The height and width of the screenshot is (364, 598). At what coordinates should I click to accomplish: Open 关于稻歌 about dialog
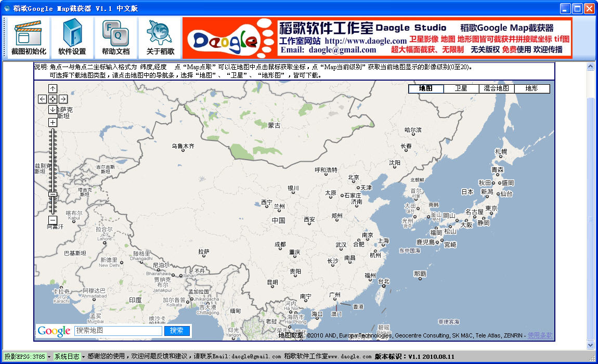pos(160,38)
